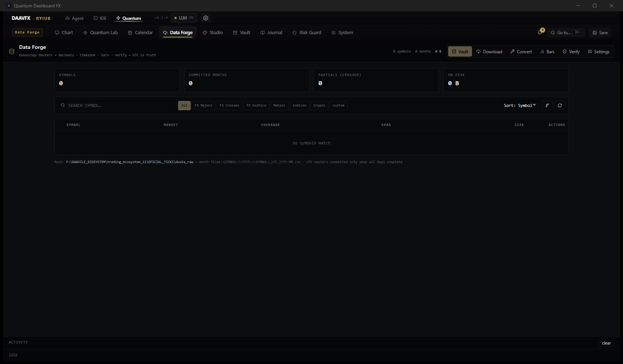Open the notifications bell

click(540, 32)
